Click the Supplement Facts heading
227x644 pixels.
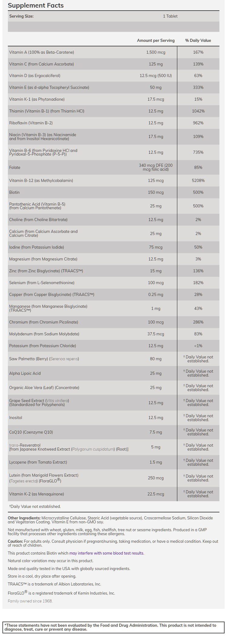[36, 5]
